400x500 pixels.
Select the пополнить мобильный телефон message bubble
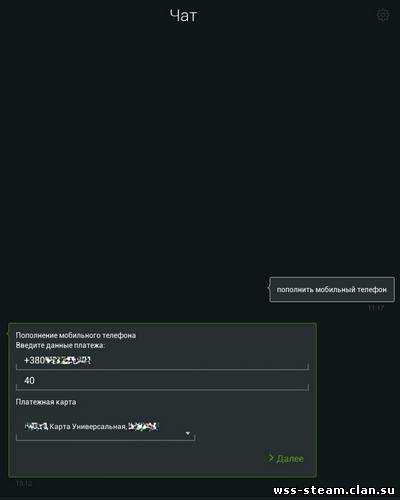point(332,289)
